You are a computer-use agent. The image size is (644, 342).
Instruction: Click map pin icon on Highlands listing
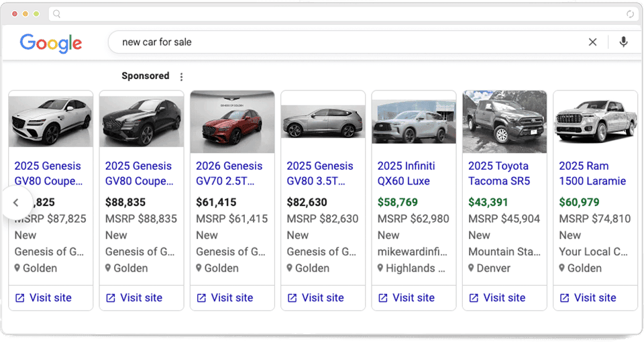[380, 268]
